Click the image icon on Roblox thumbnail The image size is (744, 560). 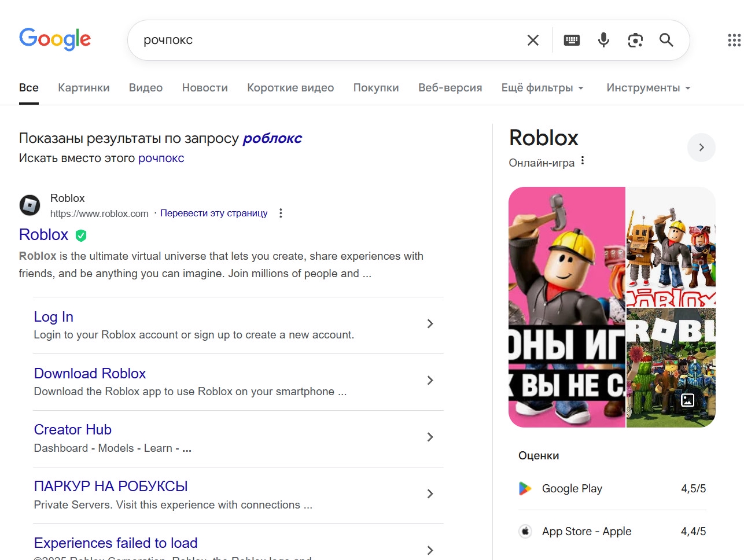688,400
